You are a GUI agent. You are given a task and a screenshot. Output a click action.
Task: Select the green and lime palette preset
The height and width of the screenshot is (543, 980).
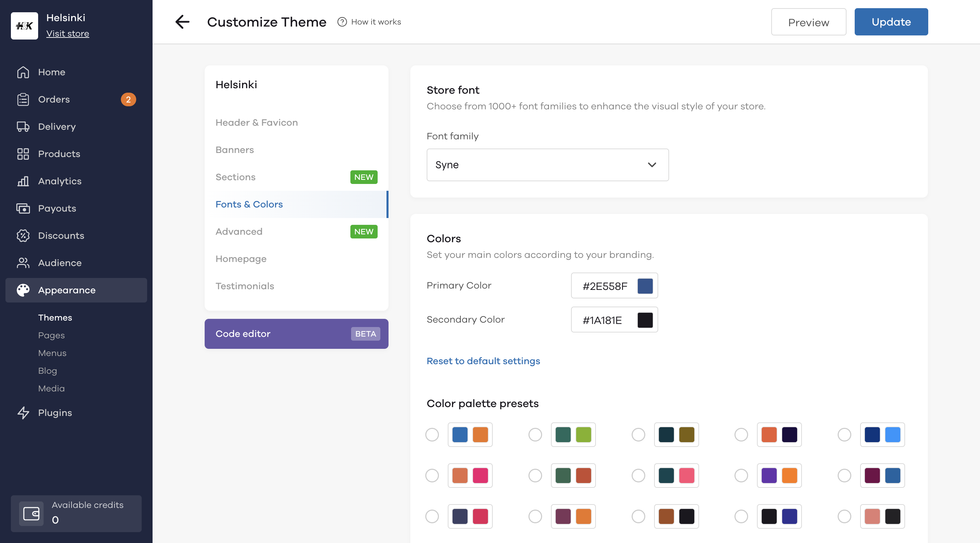click(x=535, y=435)
